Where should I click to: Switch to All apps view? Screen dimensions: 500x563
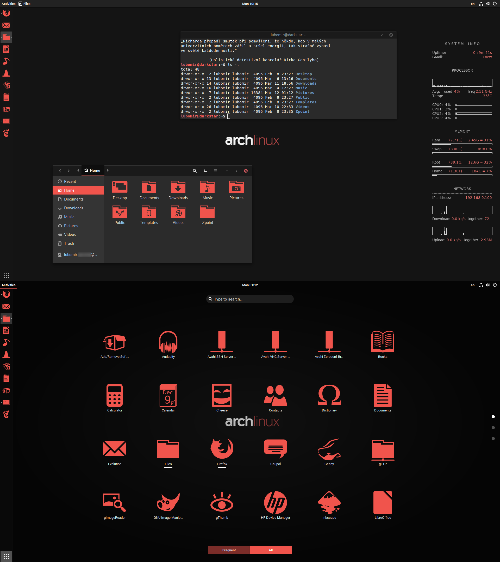[x=271, y=550]
